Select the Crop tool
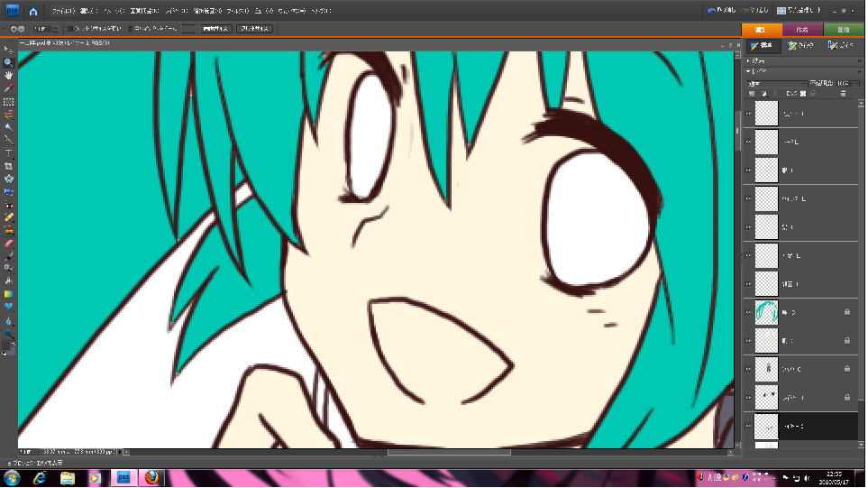Viewport: 868px width, 488px height. 8,166
